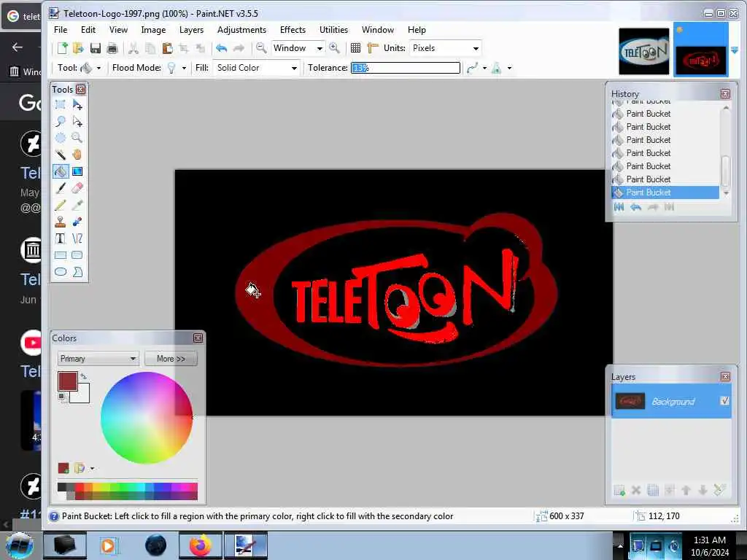
Task: Toggle Background layer visibility checkbox
Action: coord(724,401)
